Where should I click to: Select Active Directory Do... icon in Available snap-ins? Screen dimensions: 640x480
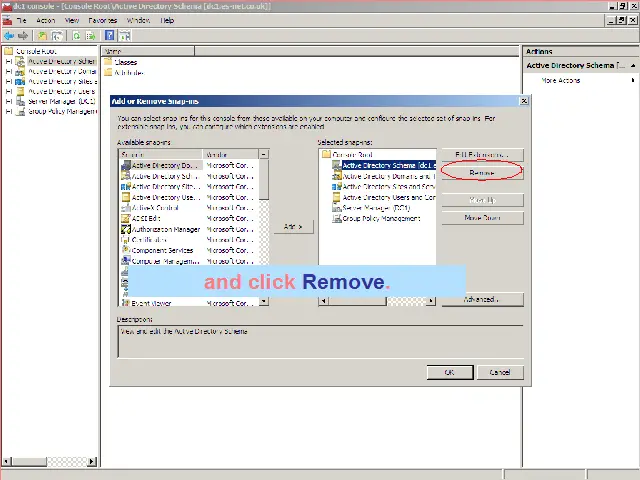coord(126,165)
